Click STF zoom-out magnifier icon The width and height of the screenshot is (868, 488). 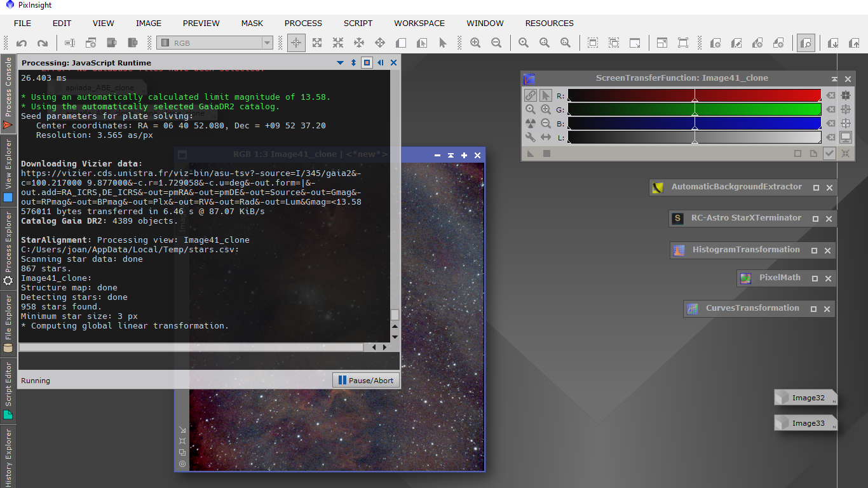click(546, 123)
